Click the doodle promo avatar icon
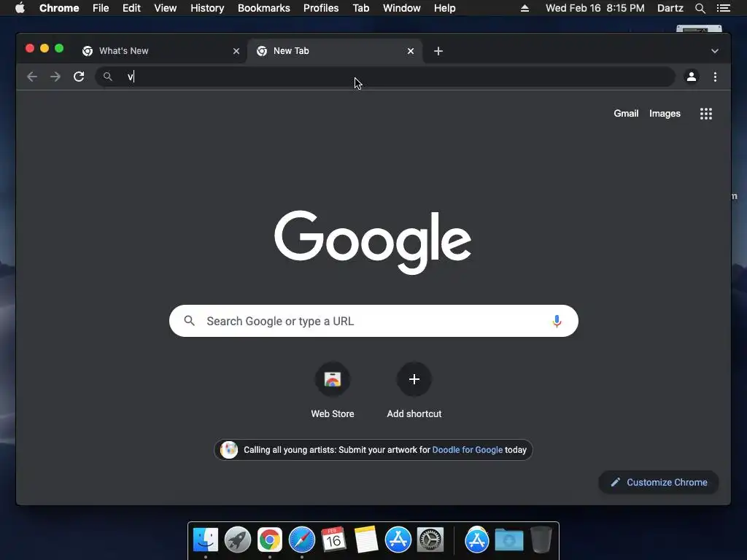 (228, 450)
